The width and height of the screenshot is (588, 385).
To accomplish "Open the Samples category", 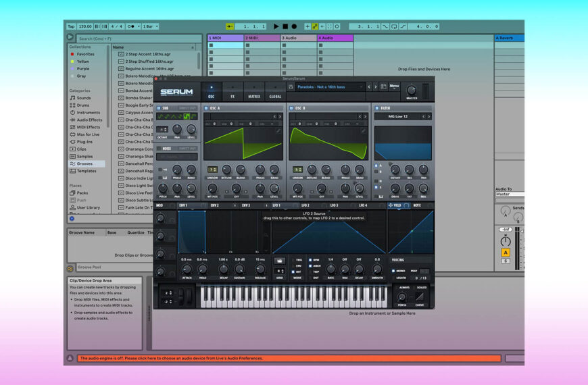I will click(84, 157).
